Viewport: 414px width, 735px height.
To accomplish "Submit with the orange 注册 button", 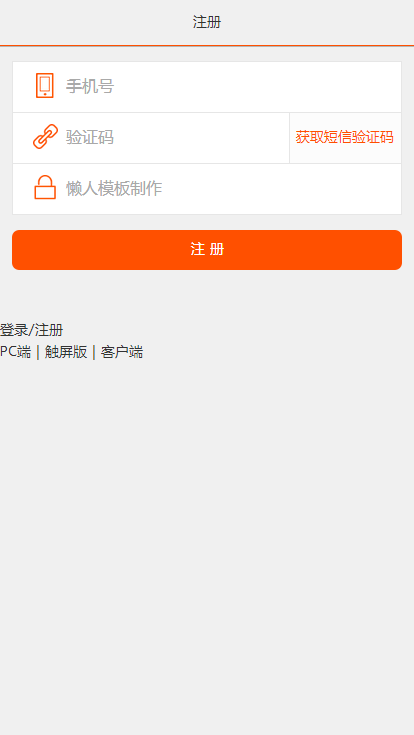I will 207,250.
